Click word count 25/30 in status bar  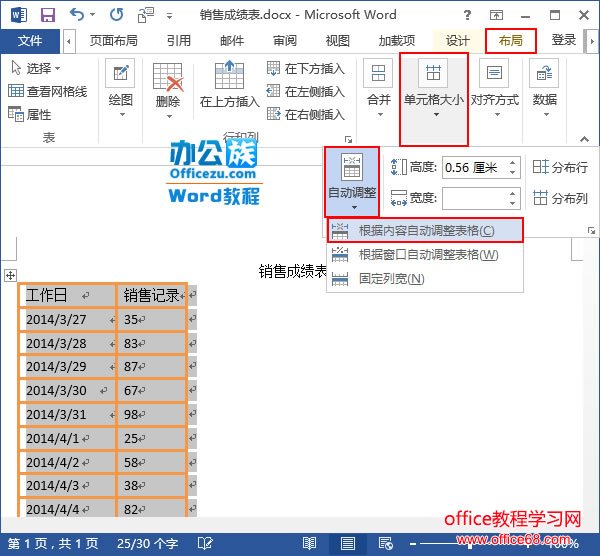(x=148, y=543)
